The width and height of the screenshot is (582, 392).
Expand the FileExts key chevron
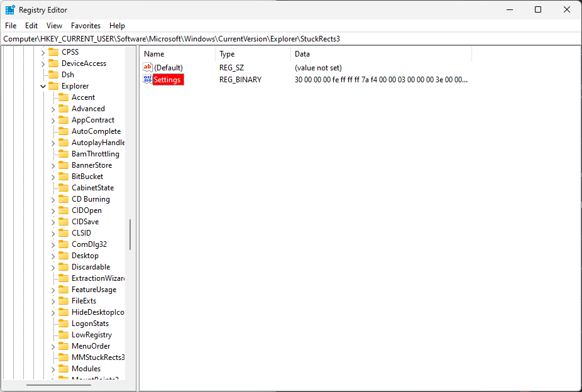[x=53, y=301]
